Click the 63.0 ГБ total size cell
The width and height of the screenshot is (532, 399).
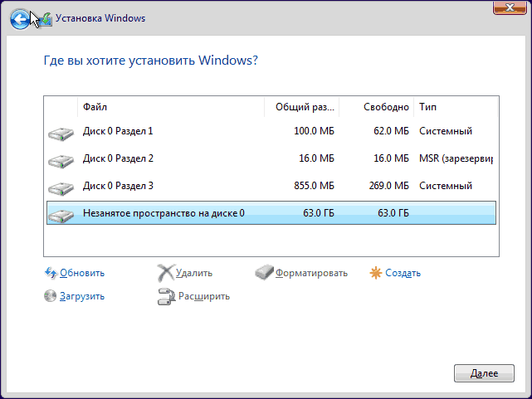(319, 213)
